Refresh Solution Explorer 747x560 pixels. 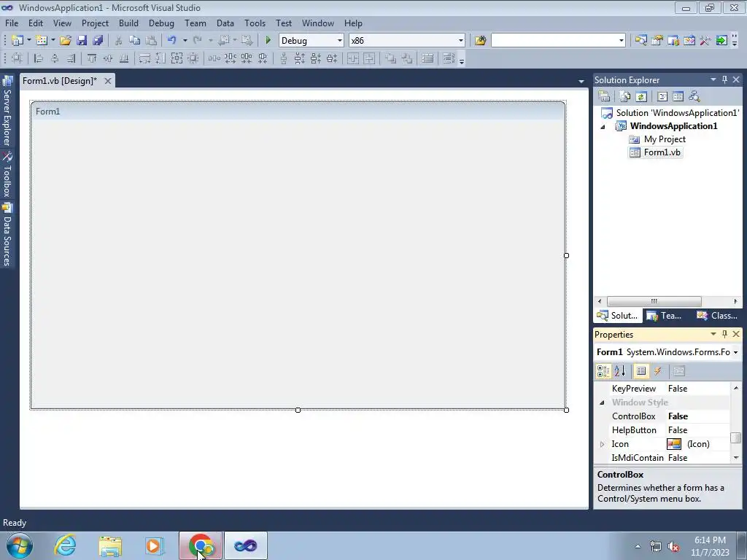click(641, 96)
